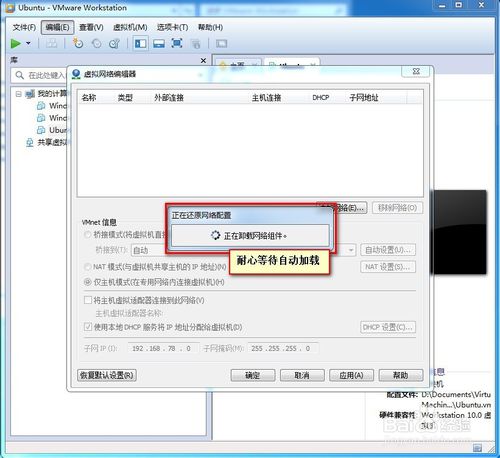Select the 仅主机模式 radio button

(87, 282)
